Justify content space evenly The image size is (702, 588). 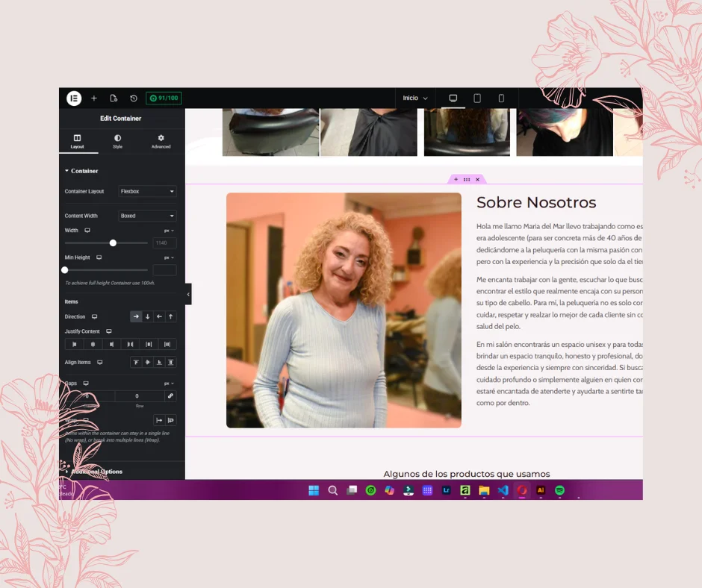point(167,344)
